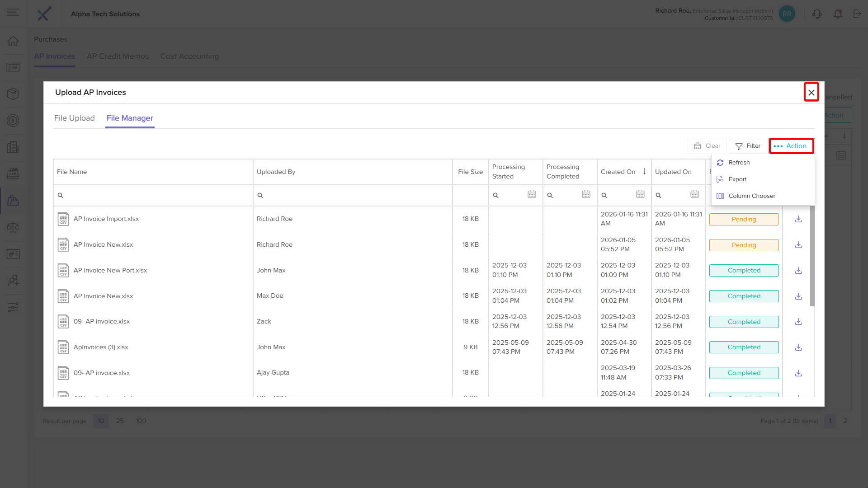Click the notification bell icon
This screenshot has height=488, width=868.
click(x=838, y=14)
